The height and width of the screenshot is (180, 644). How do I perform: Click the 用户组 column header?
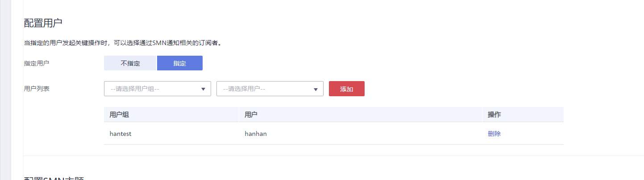119,115
